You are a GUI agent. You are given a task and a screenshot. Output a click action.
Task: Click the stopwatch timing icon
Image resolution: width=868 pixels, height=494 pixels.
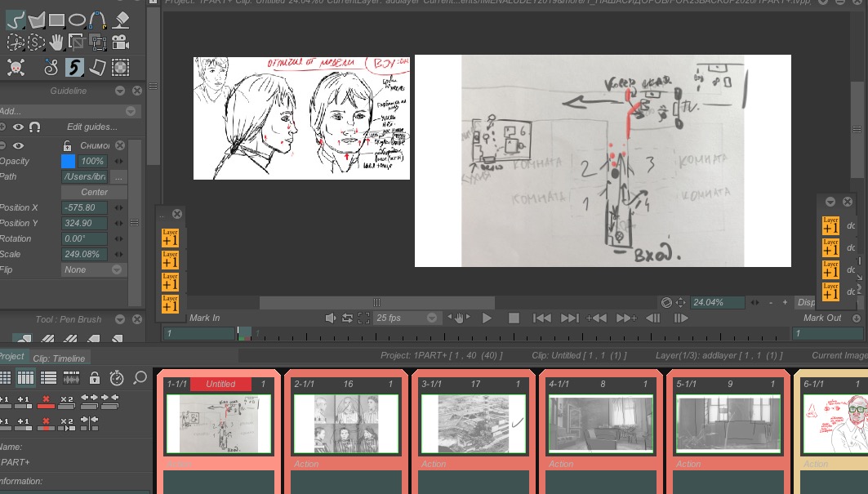(116, 378)
